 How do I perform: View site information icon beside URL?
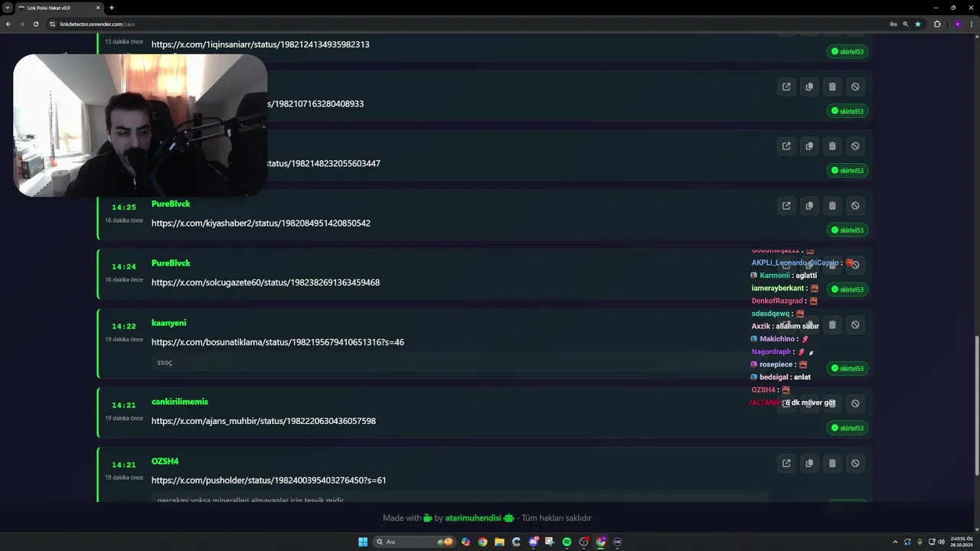point(53,24)
